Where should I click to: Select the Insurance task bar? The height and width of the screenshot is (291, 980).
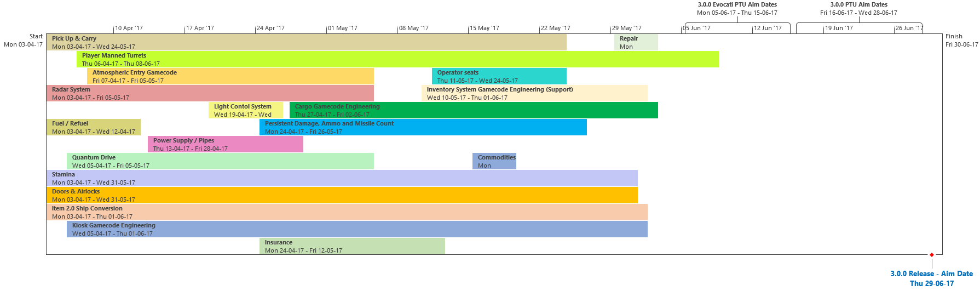tap(352, 246)
